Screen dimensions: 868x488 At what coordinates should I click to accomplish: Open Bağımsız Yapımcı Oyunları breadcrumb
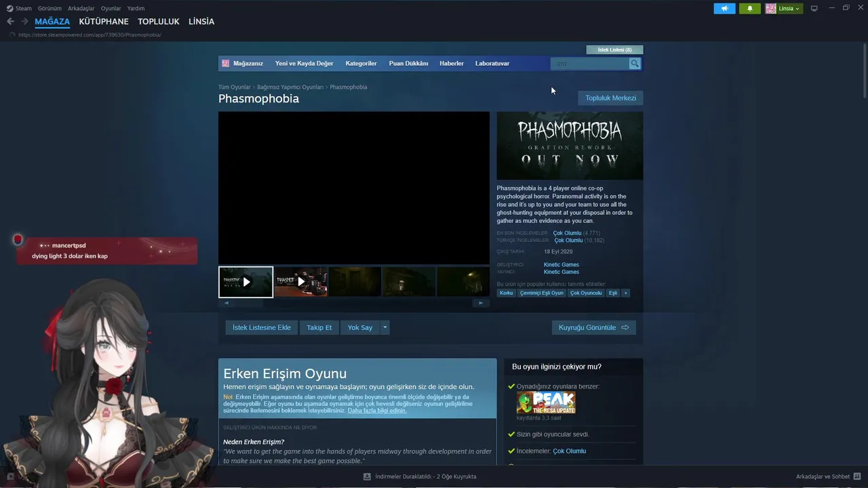tap(290, 87)
